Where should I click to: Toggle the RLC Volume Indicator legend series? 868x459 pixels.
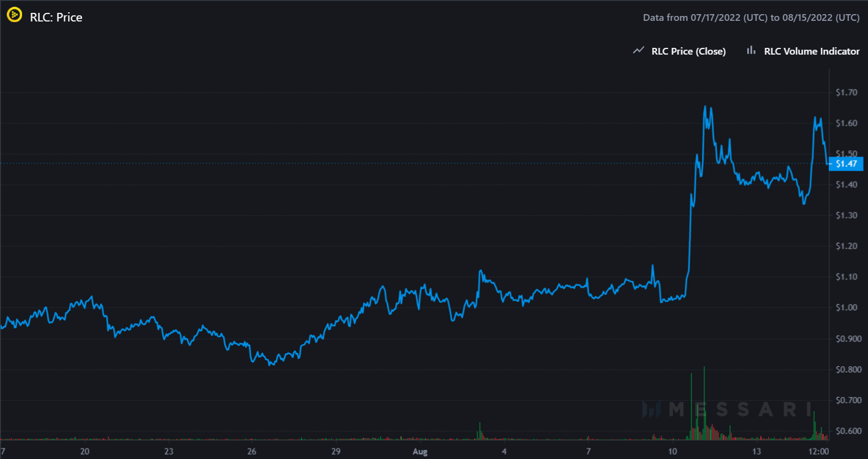pos(812,52)
